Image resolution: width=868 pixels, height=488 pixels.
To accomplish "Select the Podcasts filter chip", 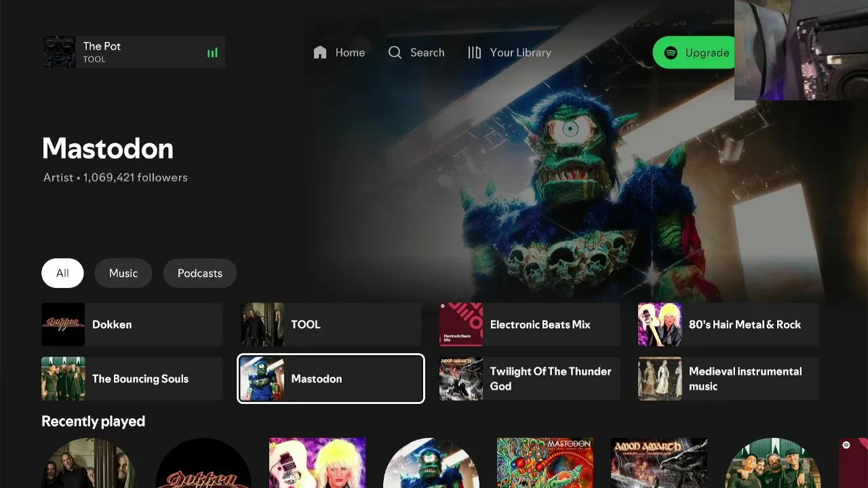I will (x=200, y=273).
